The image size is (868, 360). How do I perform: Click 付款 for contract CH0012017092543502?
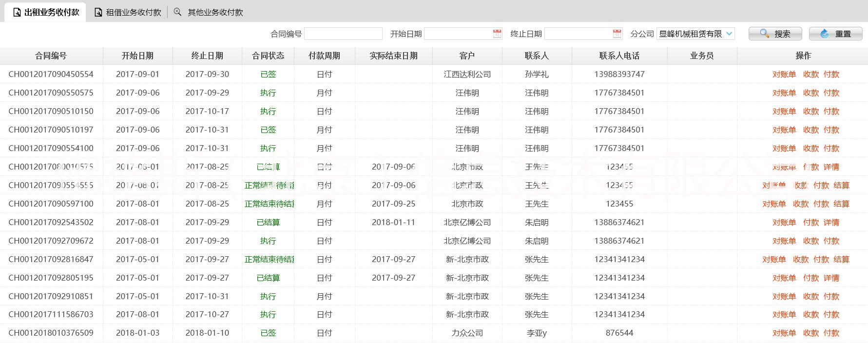click(811, 222)
